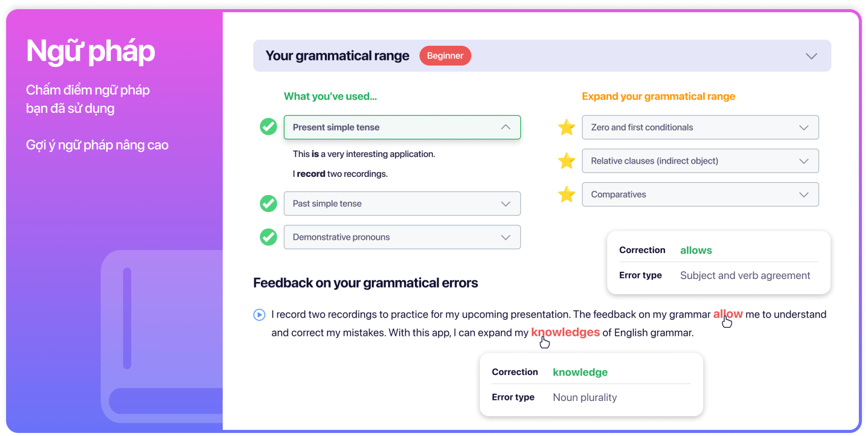Play the recorded feedback audio
Screen dimensions: 868x436
(x=259, y=315)
